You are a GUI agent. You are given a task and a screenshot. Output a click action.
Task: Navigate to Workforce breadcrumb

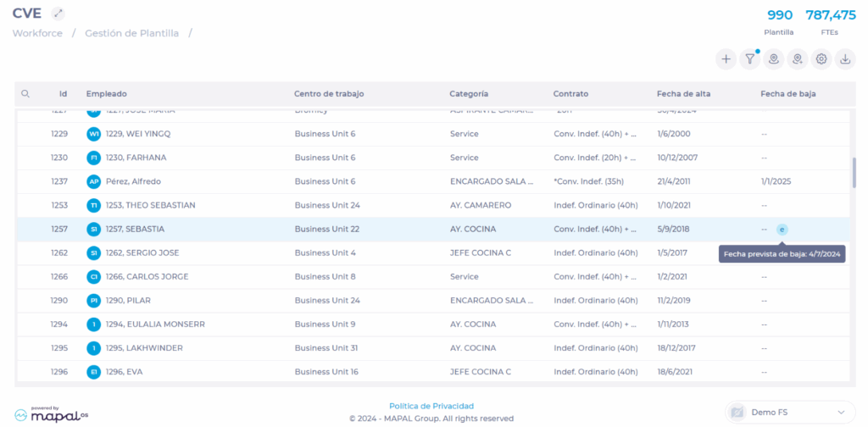tap(36, 33)
